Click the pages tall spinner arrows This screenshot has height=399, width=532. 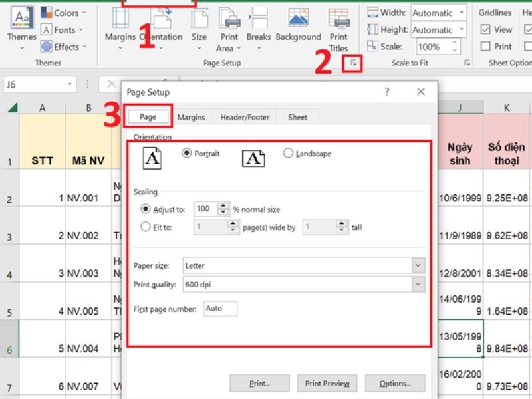(342, 227)
